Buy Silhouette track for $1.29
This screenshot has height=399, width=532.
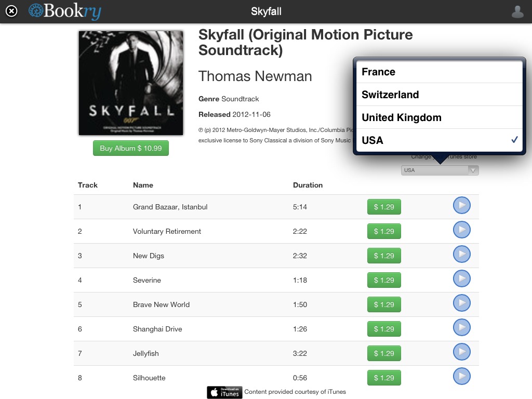(x=384, y=378)
